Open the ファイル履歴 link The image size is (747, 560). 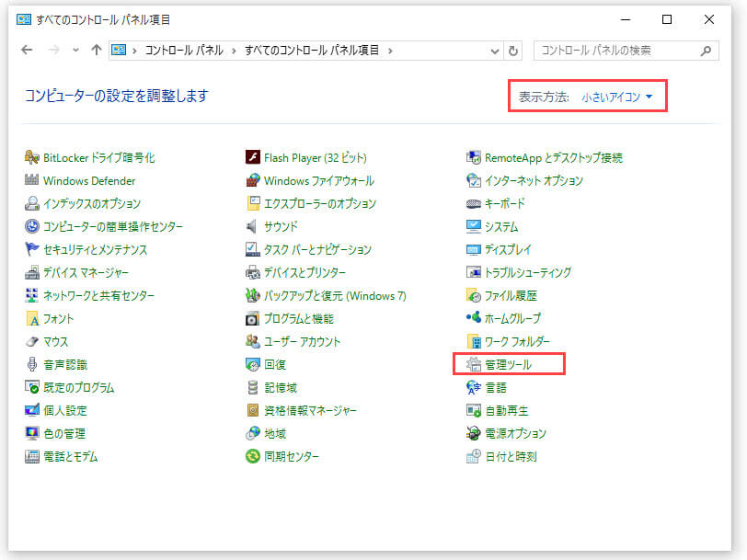511,295
